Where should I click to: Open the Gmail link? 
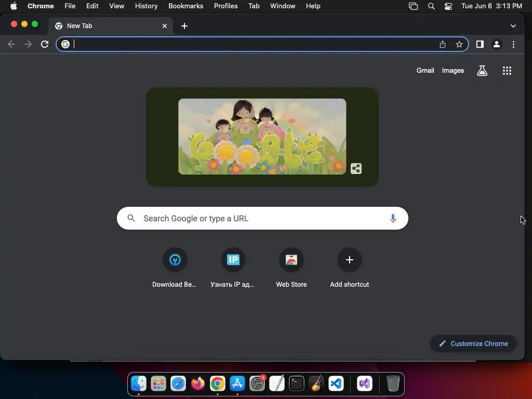click(425, 71)
